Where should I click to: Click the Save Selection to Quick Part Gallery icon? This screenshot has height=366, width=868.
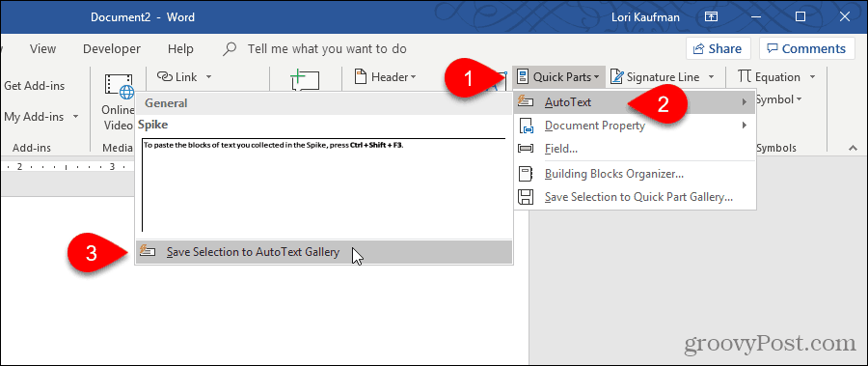pos(526,197)
